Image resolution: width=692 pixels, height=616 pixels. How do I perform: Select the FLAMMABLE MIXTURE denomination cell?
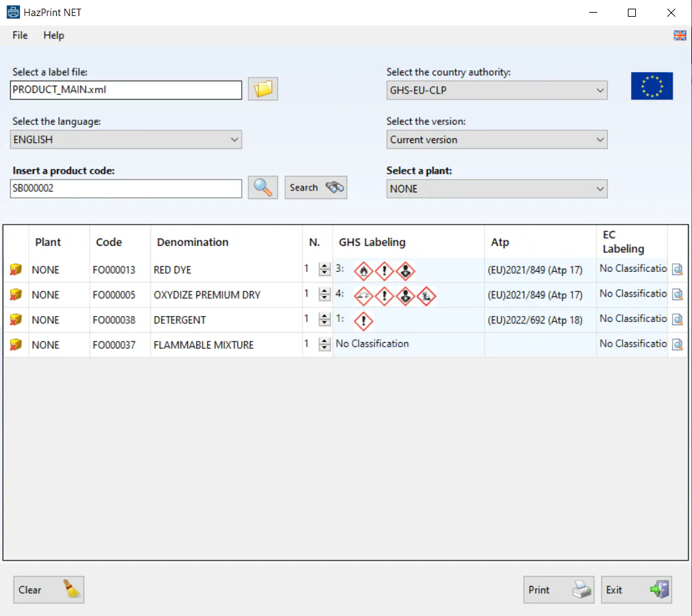(x=226, y=345)
